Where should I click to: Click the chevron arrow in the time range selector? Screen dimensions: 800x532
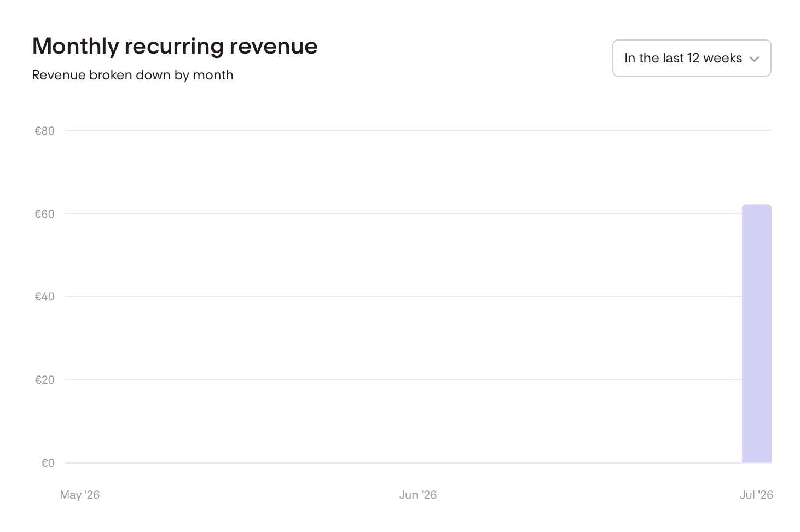pos(754,59)
